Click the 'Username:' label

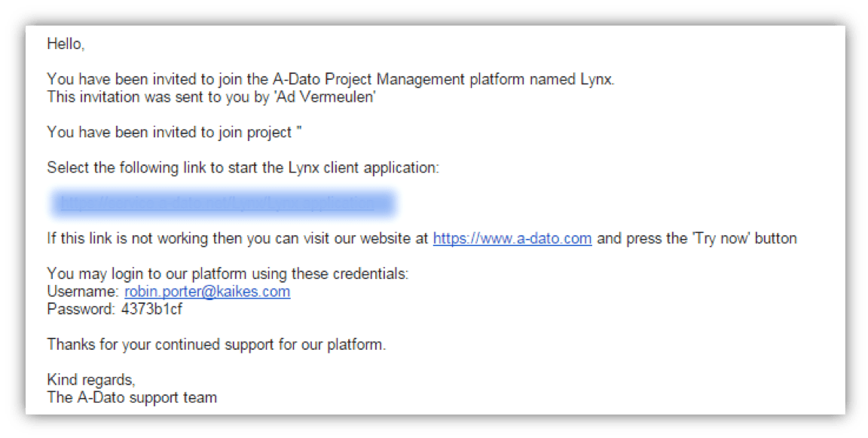[83, 292]
